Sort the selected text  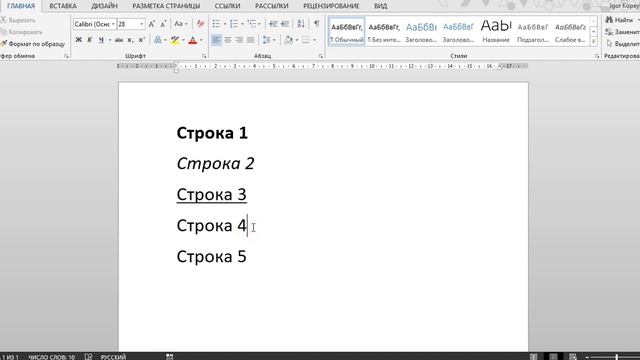301,24
